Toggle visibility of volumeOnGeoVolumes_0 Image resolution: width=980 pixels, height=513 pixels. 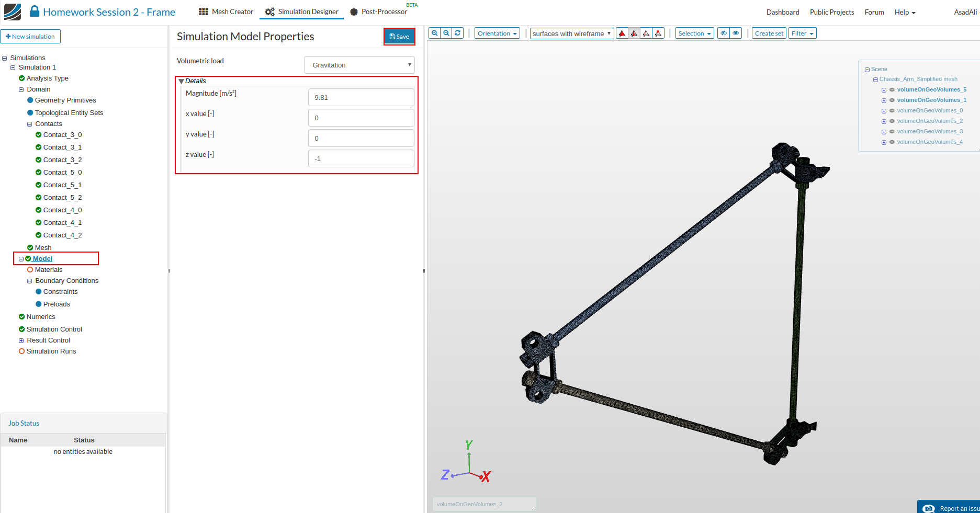point(892,111)
